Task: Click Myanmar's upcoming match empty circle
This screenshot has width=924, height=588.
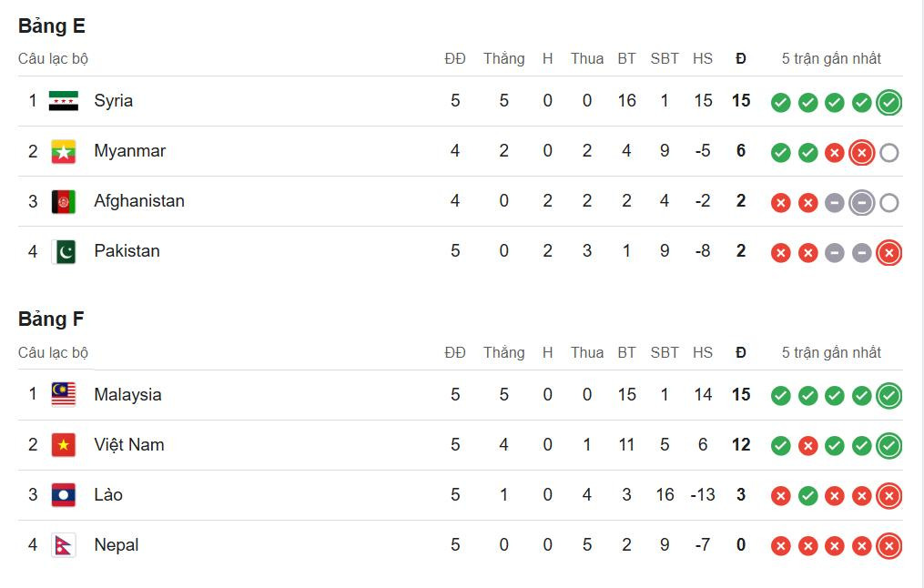Action: click(889, 152)
